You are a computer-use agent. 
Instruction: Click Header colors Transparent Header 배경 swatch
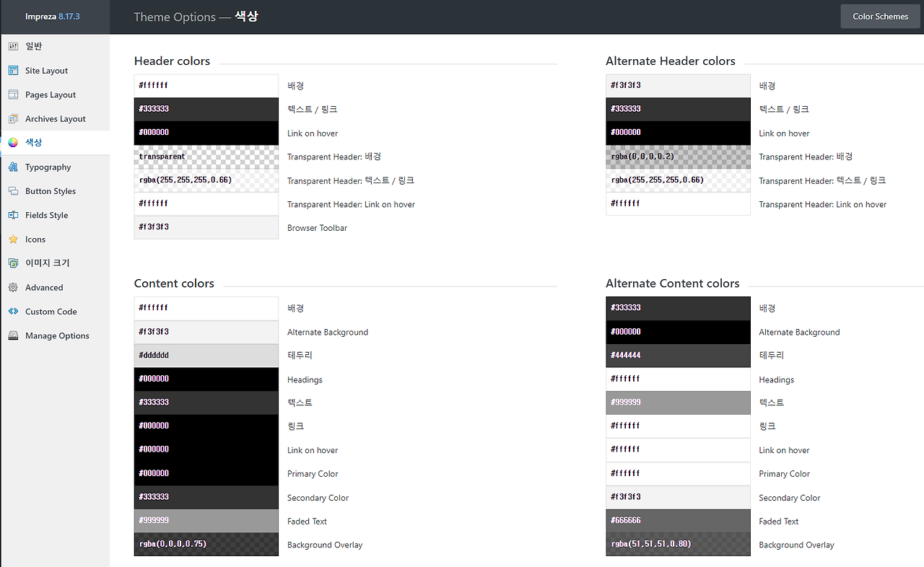point(206,157)
